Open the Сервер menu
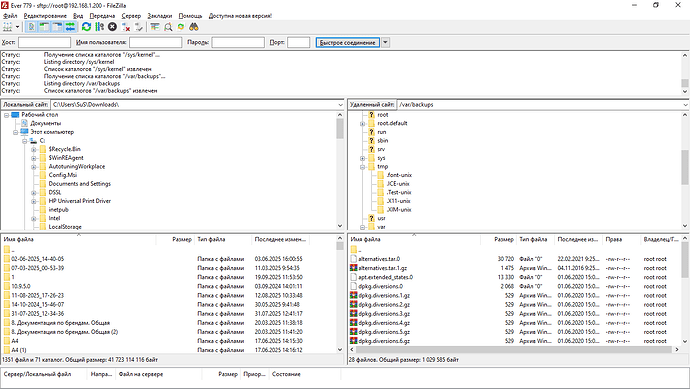Screen dimensions: 690x389 pyautogui.click(x=131, y=16)
